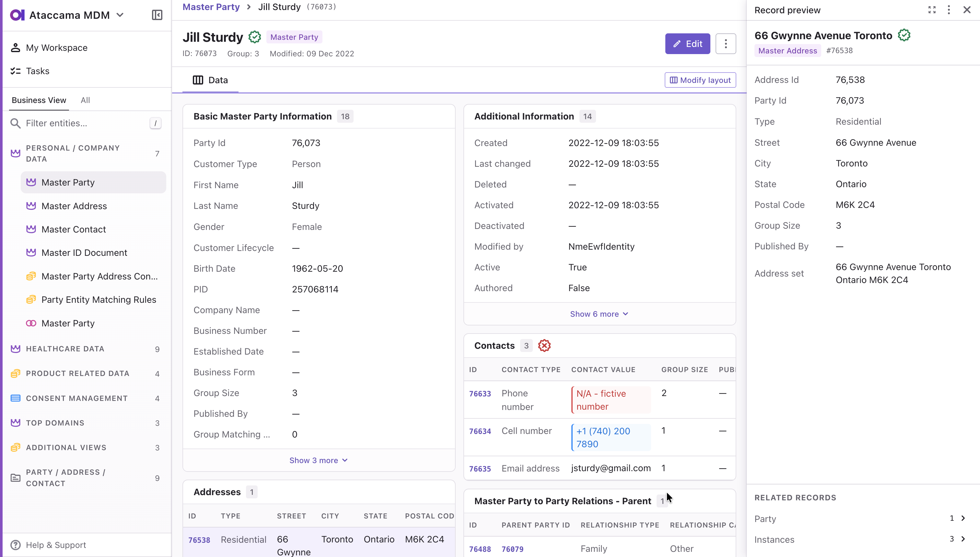Open contact ID 76633
Image resolution: width=980 pixels, height=557 pixels.
(480, 394)
